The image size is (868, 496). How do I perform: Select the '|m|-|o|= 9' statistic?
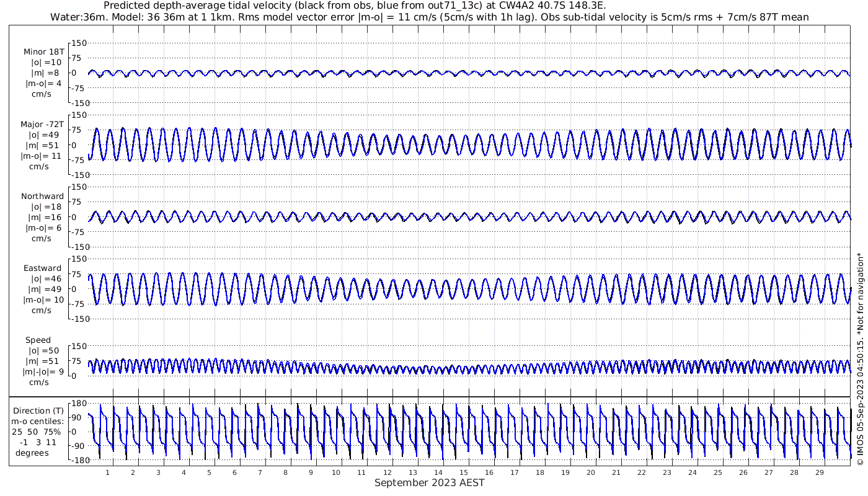click(43, 372)
